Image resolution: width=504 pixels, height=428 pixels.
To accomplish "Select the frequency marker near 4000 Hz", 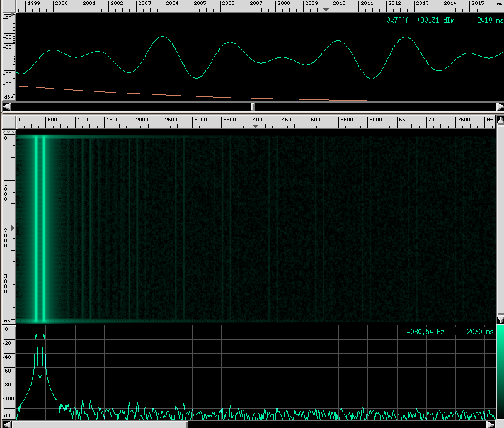I will tap(255, 126).
